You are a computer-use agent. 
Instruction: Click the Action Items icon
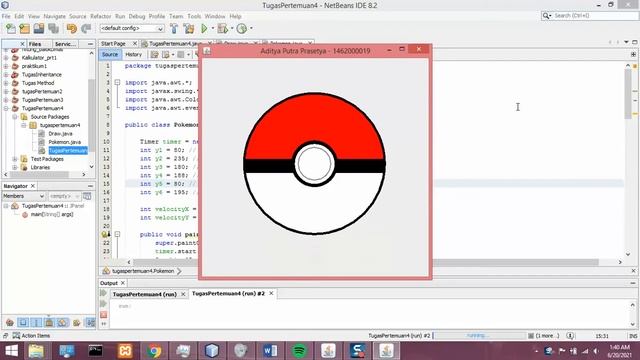(x=16, y=336)
